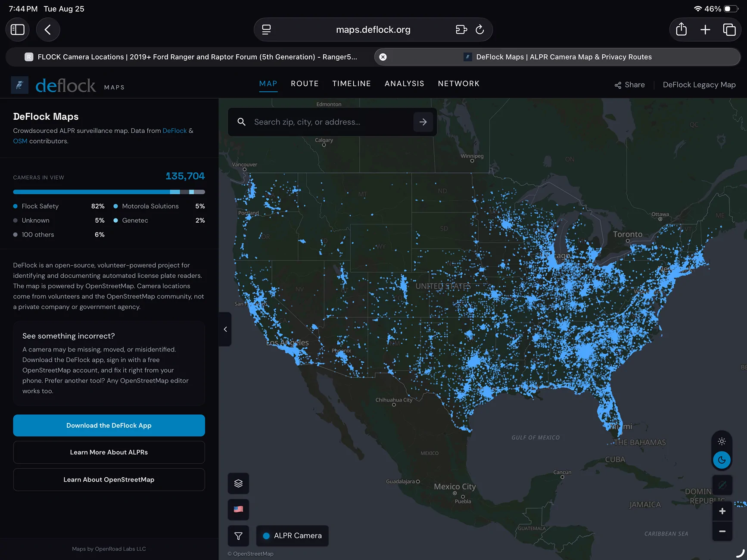Switch to the MAP tab
Viewport: 747px width, 560px height.
268,84
